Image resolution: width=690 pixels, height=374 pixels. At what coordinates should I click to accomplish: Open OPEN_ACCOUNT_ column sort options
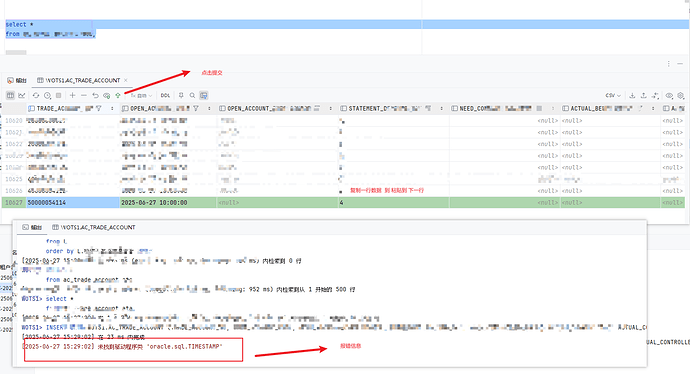(x=330, y=108)
